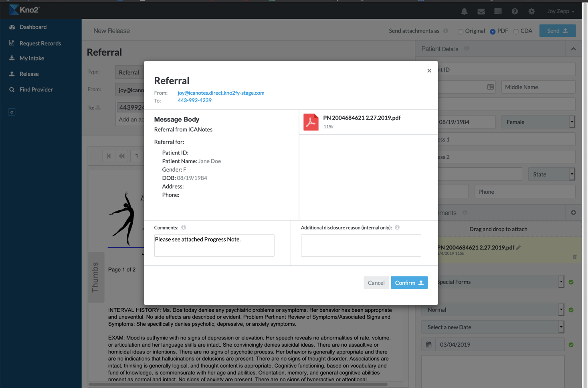Viewport: 588px width, 388px height.
Task: Select the CDA attachment radio button
Action: 516,31
